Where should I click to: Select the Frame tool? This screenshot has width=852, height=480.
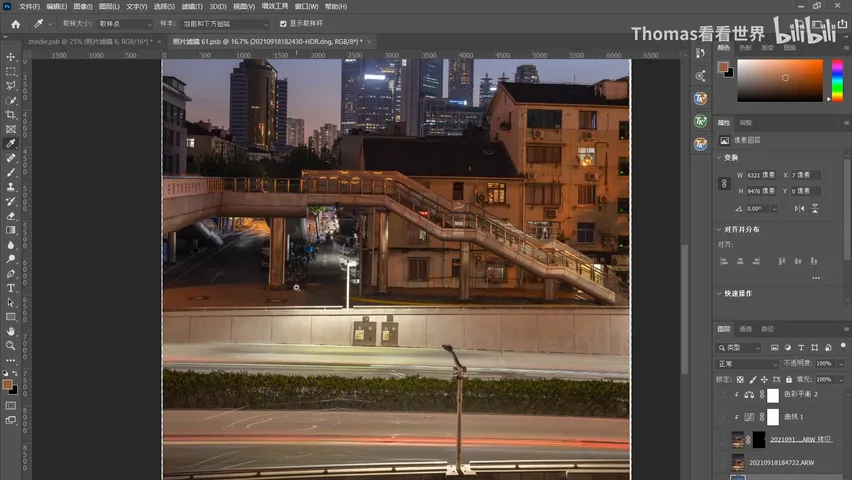(x=11, y=129)
